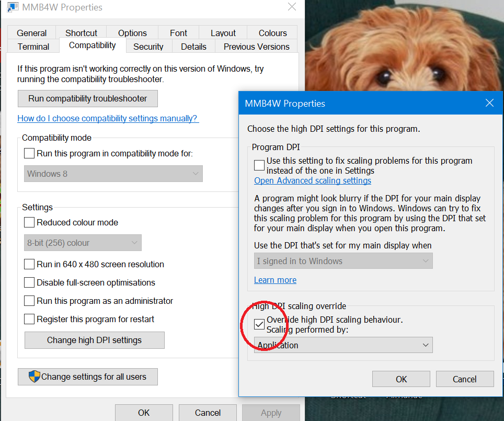Expand the Windows 8 compatibility dropdown

(x=113, y=174)
